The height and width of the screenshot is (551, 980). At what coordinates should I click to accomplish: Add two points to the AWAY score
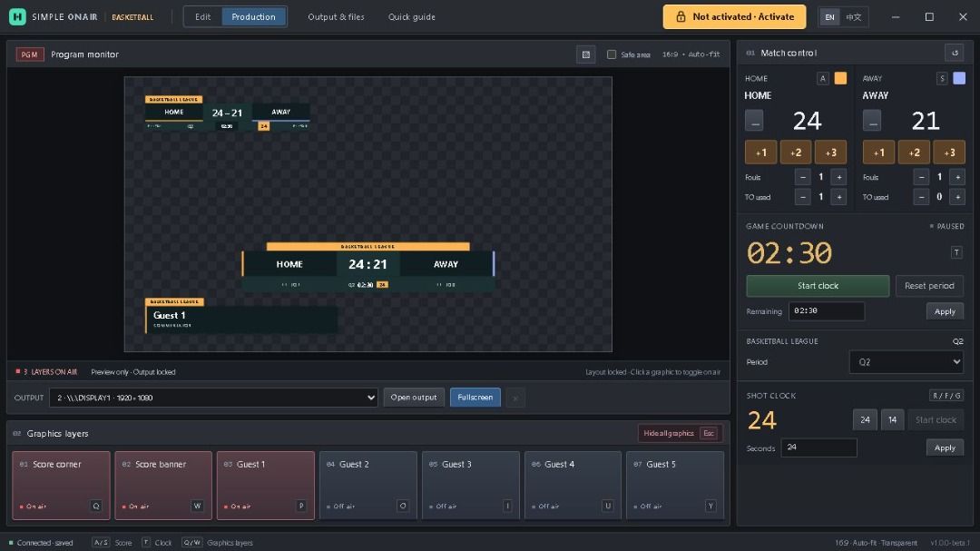[x=914, y=153]
